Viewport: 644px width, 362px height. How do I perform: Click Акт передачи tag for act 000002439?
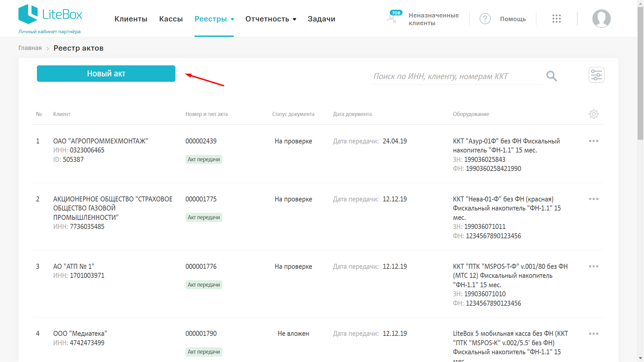click(204, 160)
